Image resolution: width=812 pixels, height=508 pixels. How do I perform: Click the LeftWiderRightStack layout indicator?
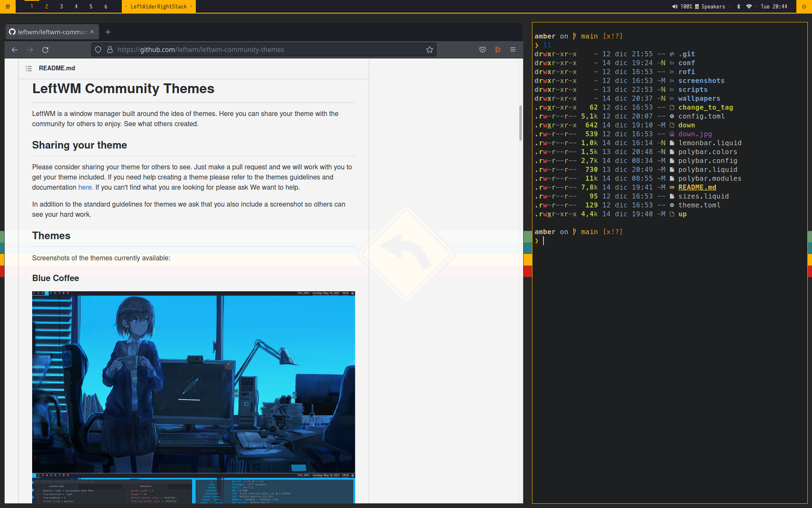pyautogui.click(x=159, y=6)
